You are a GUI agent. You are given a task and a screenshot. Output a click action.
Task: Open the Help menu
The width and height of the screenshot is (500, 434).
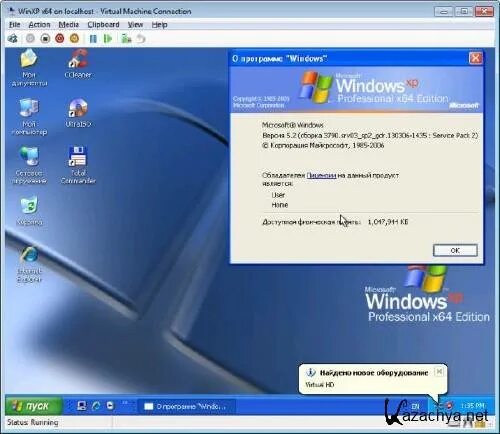pyautogui.click(x=159, y=25)
